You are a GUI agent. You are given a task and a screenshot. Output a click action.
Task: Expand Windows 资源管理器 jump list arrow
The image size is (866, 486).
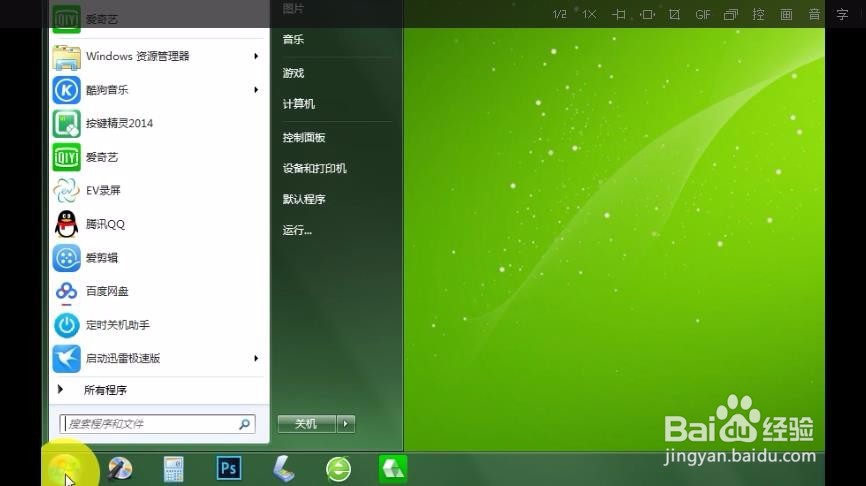click(256, 56)
